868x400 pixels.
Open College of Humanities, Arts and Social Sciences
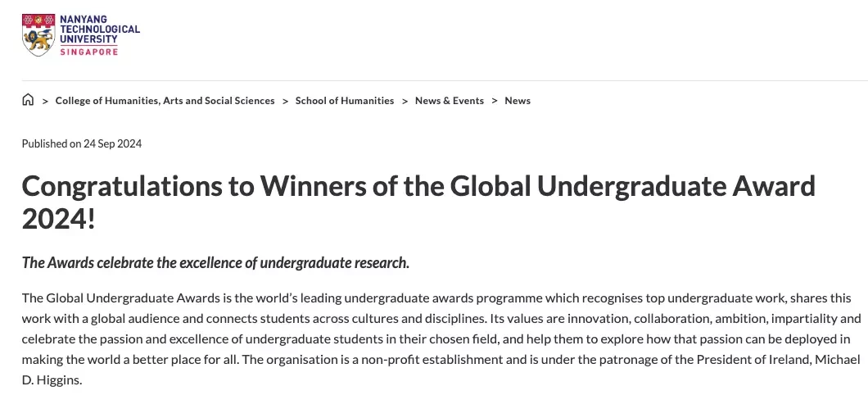coord(165,101)
